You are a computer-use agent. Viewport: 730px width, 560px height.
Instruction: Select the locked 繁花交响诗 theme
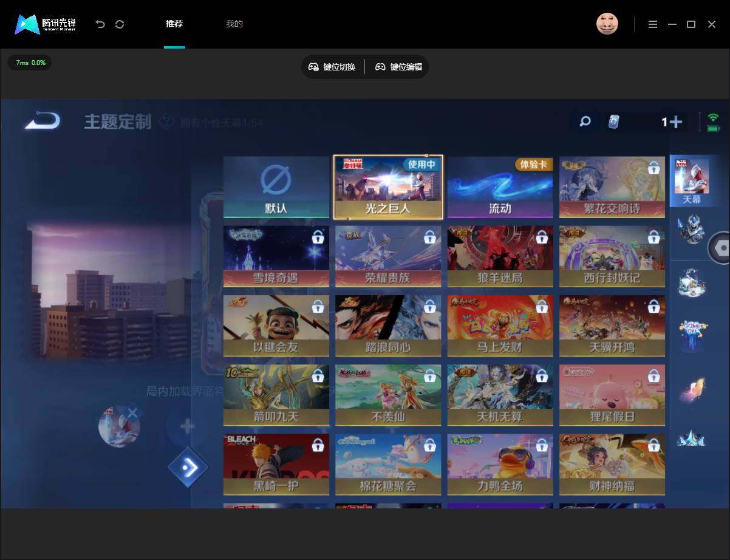click(x=612, y=187)
